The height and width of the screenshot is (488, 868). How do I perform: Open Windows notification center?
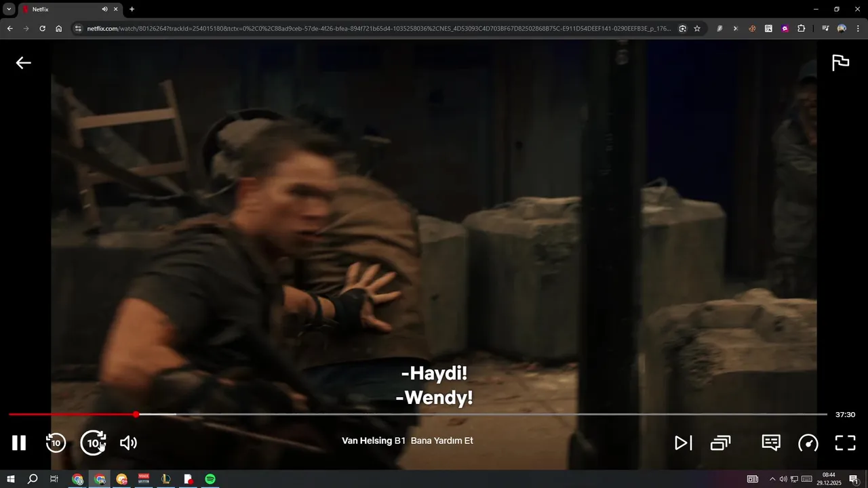854,479
